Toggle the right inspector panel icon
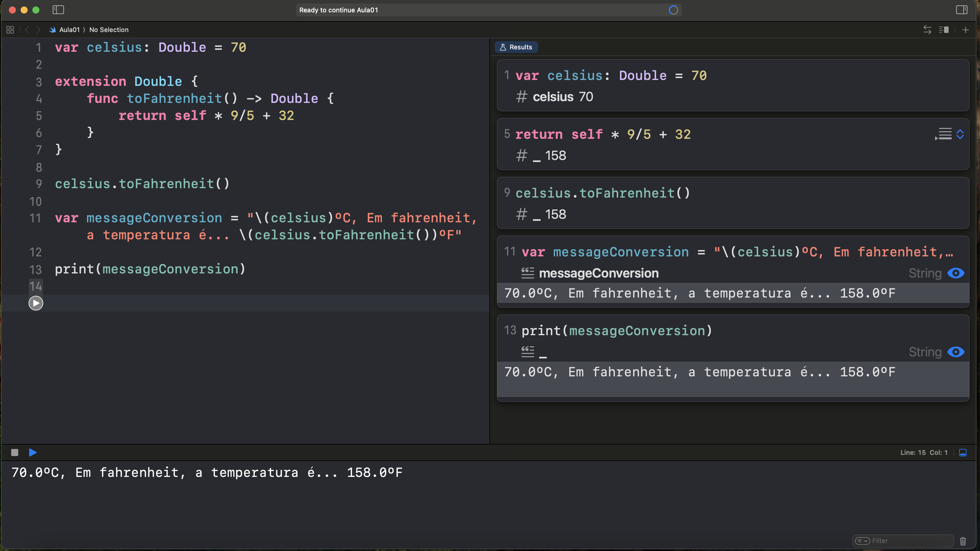Viewport: 980px width, 551px height. pyautogui.click(x=961, y=10)
